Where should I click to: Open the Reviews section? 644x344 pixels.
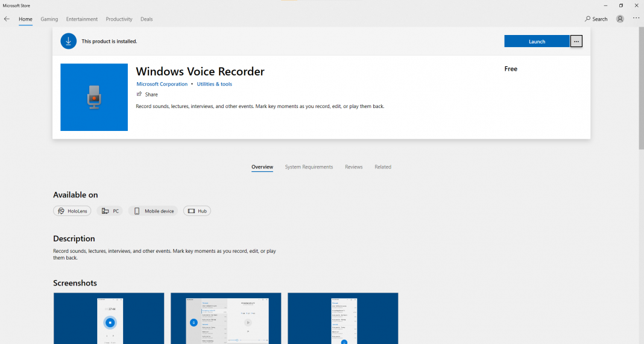pos(353,167)
